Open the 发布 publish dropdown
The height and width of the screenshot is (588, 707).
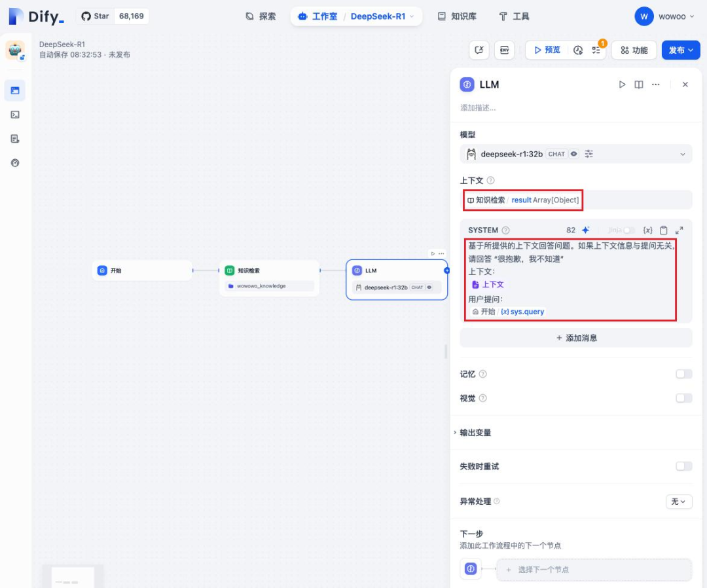click(680, 50)
